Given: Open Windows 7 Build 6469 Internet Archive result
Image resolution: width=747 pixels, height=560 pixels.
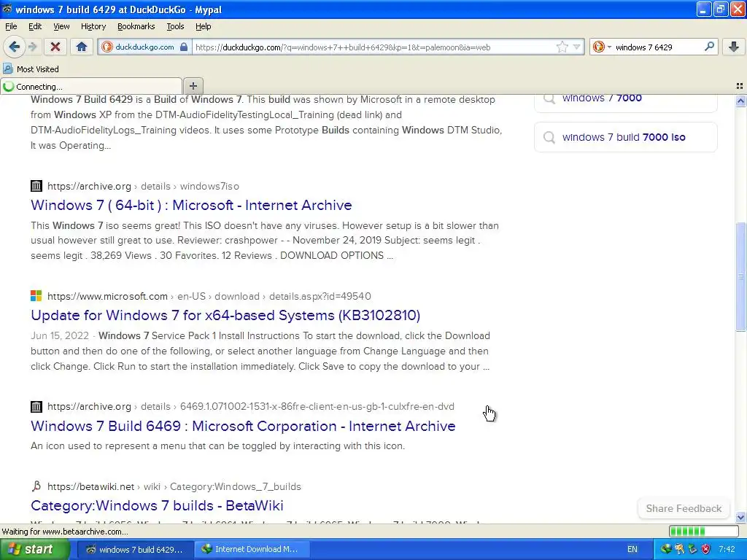Looking at the screenshot, I should (243, 426).
